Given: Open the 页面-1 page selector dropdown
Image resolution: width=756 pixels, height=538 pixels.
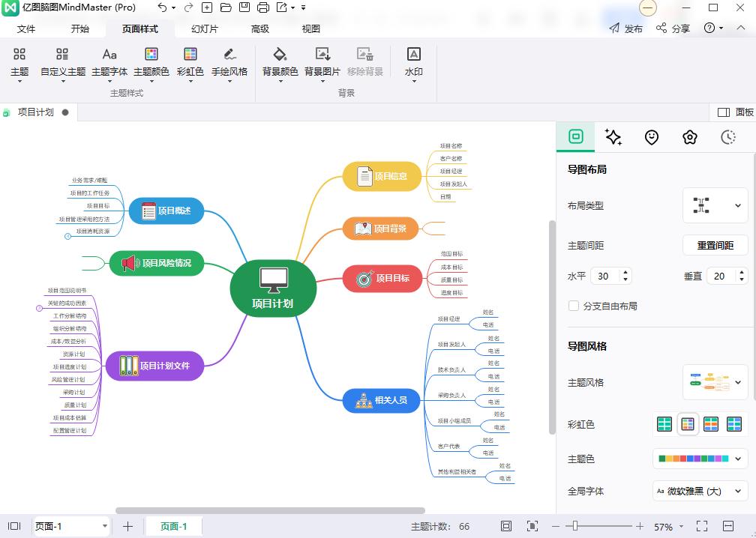Looking at the screenshot, I should (x=103, y=526).
